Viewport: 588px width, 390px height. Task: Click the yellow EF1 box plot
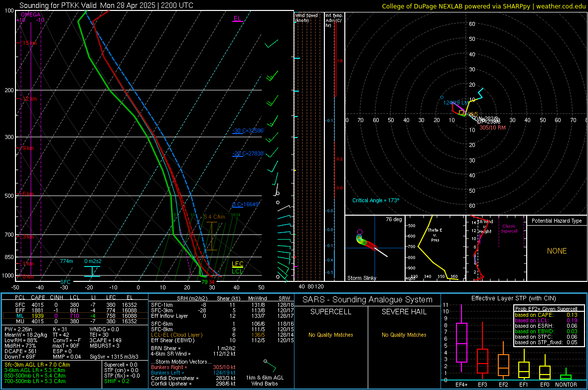(x=524, y=365)
